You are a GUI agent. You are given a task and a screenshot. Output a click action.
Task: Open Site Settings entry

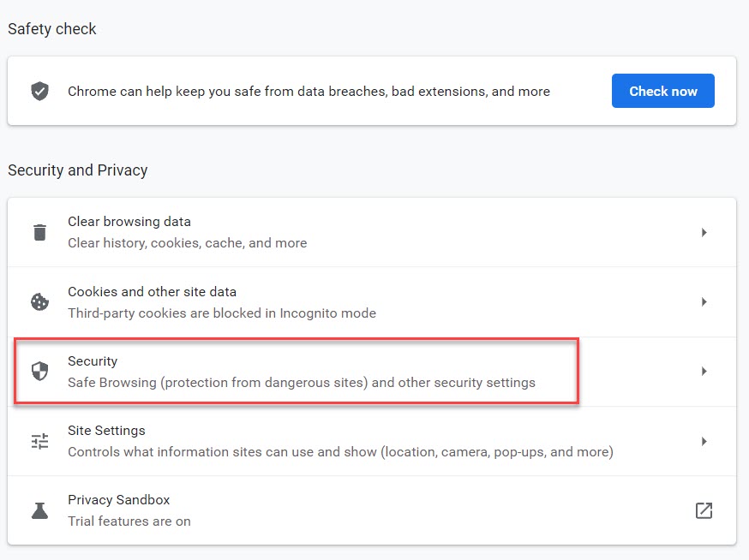pos(372,441)
